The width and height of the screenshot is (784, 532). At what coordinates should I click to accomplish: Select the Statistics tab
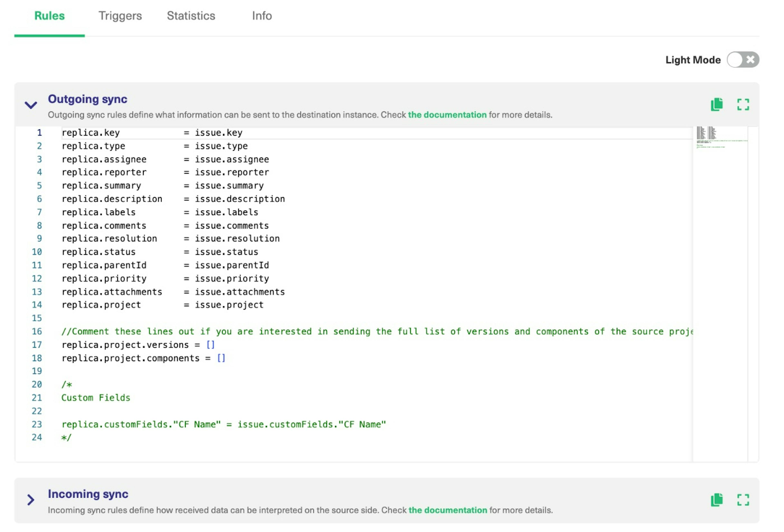pyautogui.click(x=190, y=16)
